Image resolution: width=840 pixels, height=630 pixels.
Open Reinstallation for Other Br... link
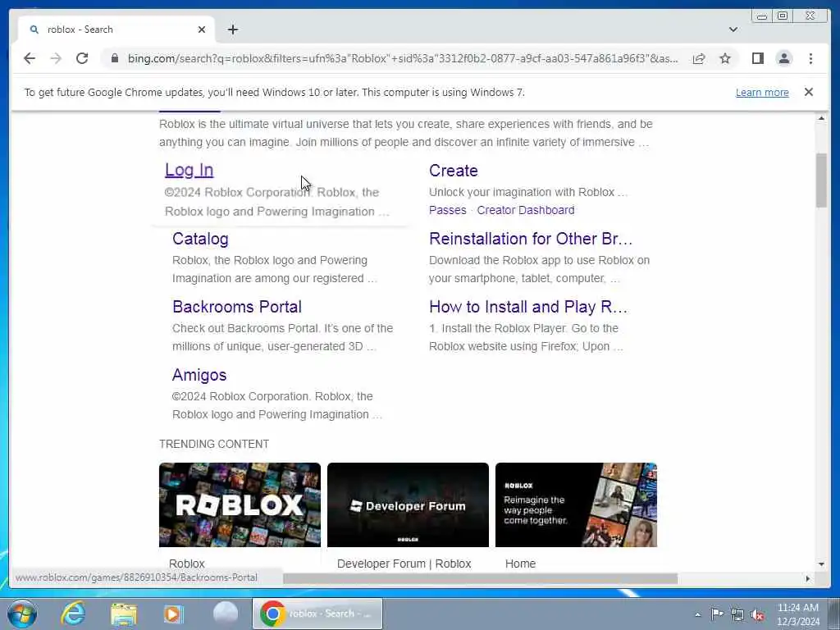[531, 239]
